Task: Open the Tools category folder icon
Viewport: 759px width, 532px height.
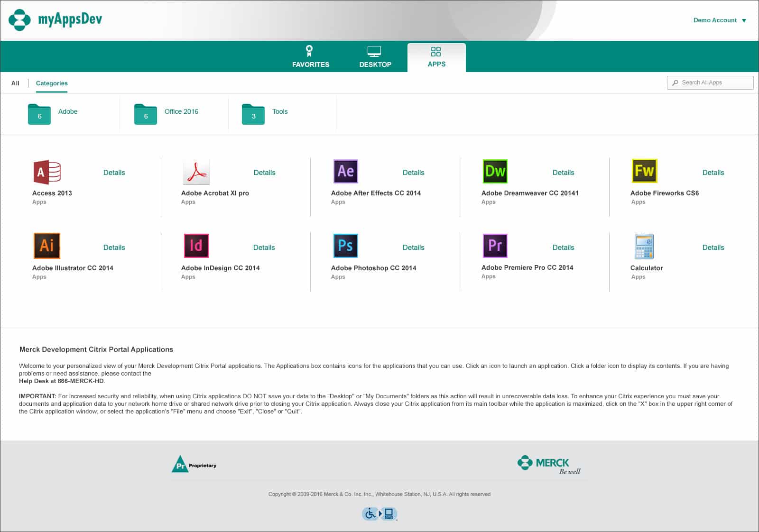Action: coord(253,114)
